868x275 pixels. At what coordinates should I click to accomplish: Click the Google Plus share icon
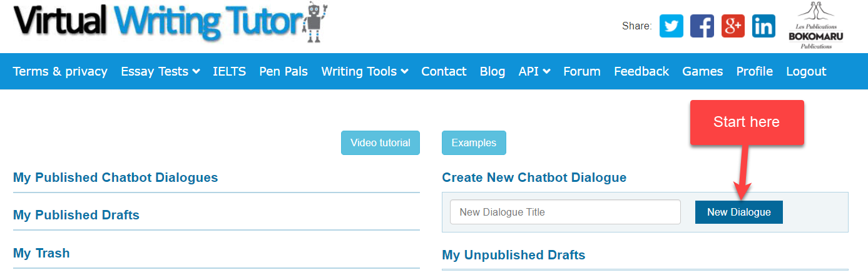733,26
